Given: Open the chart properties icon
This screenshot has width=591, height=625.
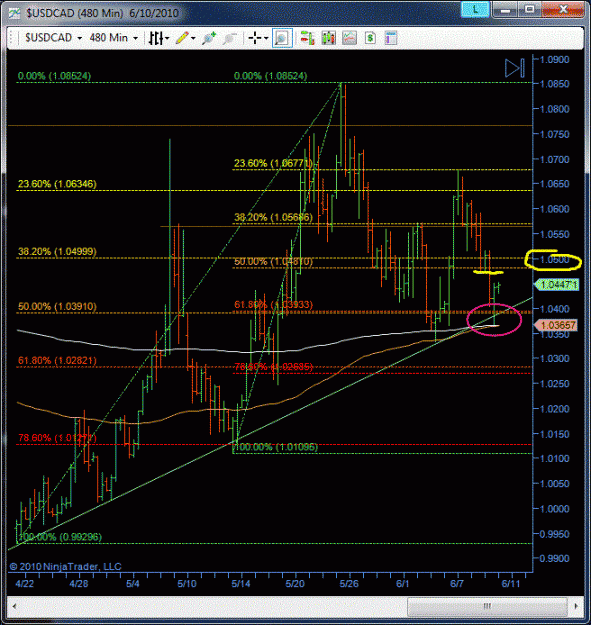Looking at the screenshot, I should pos(391,38).
